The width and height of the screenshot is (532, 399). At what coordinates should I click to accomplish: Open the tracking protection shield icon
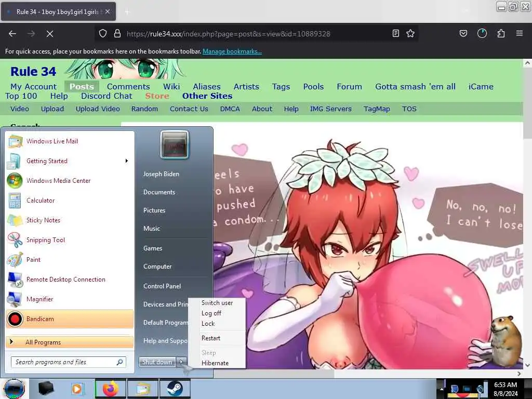pos(103,33)
